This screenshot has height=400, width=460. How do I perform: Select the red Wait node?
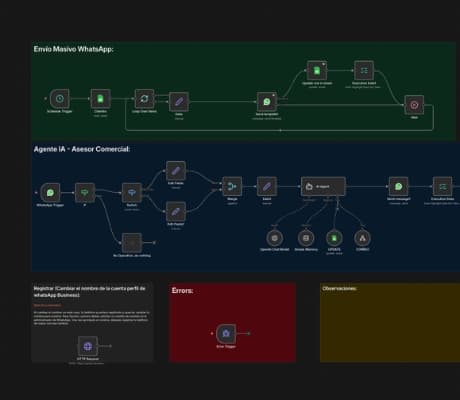click(x=414, y=105)
